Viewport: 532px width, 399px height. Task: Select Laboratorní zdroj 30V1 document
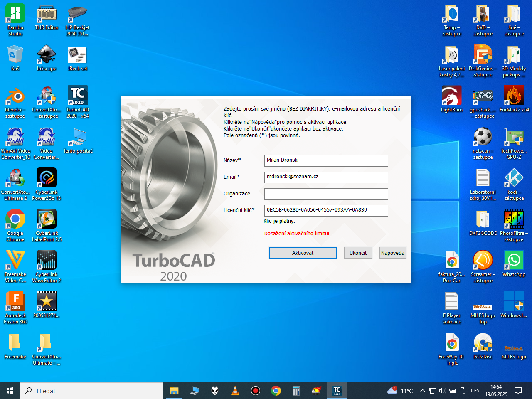click(483, 185)
